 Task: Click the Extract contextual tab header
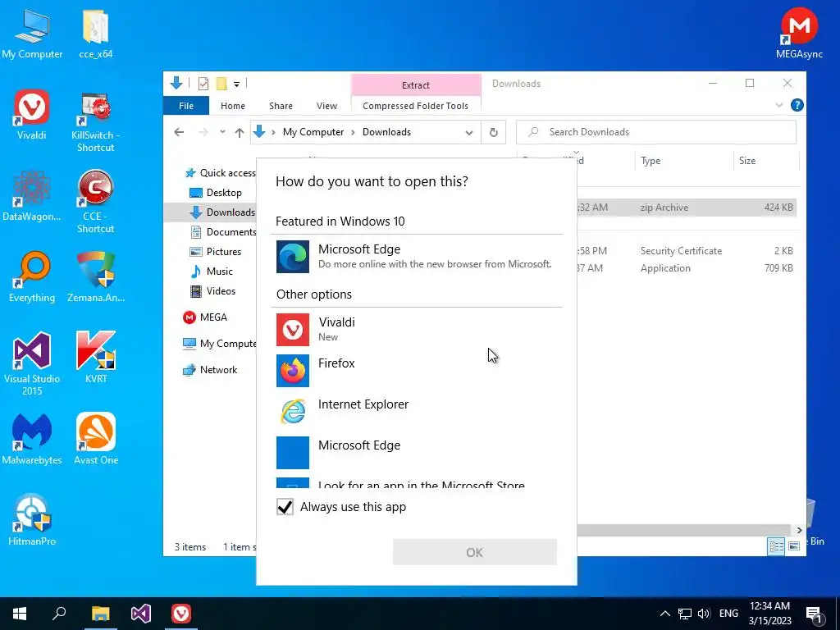click(416, 85)
